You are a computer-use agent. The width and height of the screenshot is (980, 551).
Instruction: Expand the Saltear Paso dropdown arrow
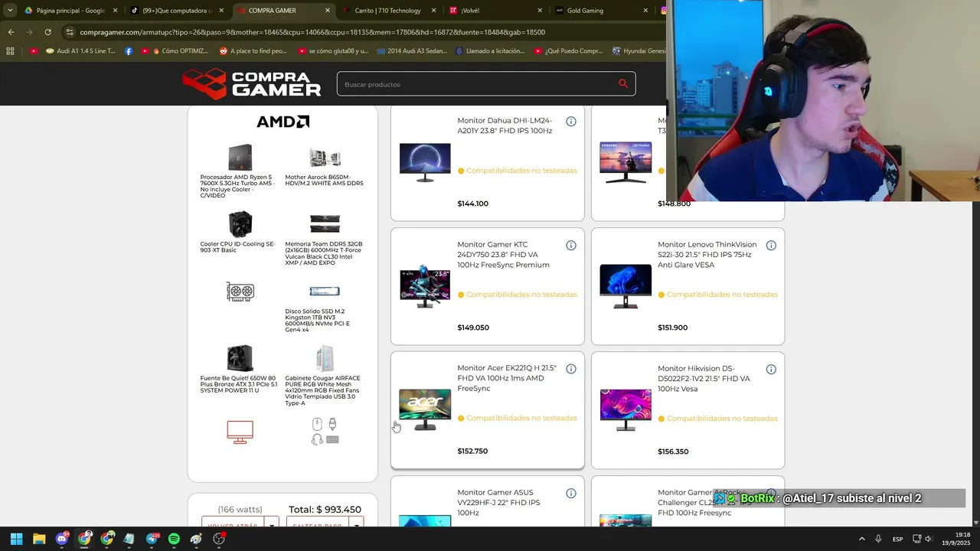tap(356, 524)
